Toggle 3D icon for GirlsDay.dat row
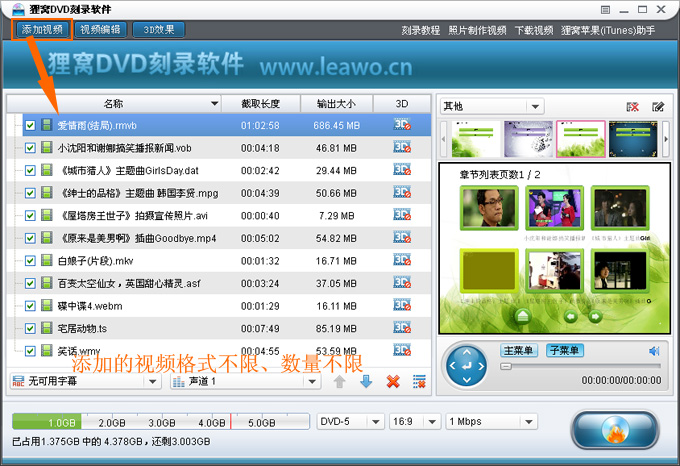 click(x=402, y=170)
